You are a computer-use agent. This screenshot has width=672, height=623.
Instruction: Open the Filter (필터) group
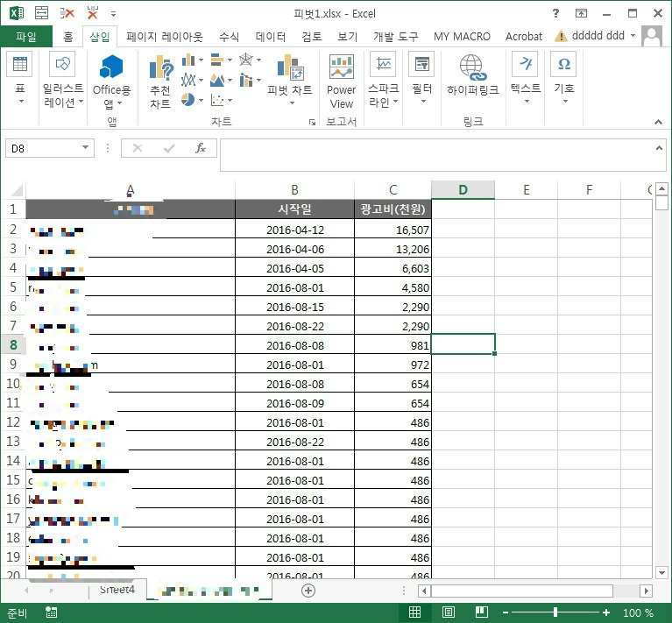421,78
